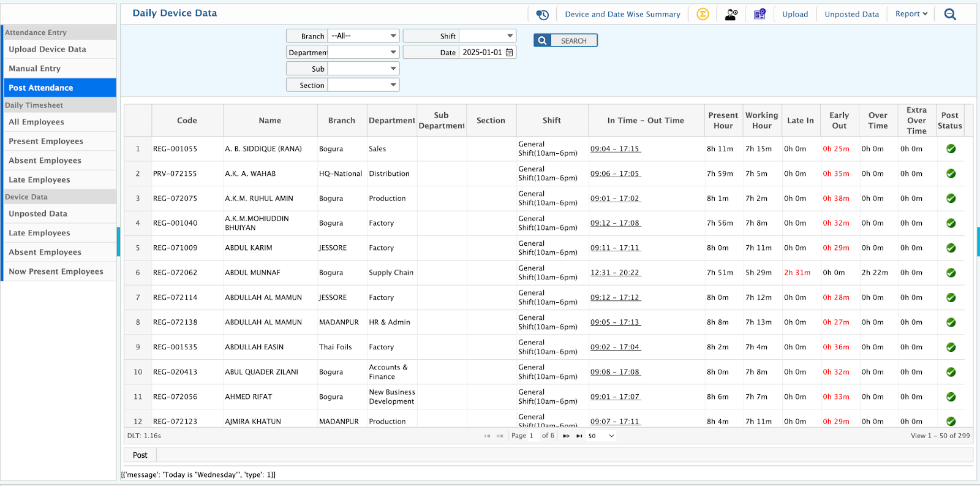Jump to last page of results
The image size is (980, 486).
[579, 436]
